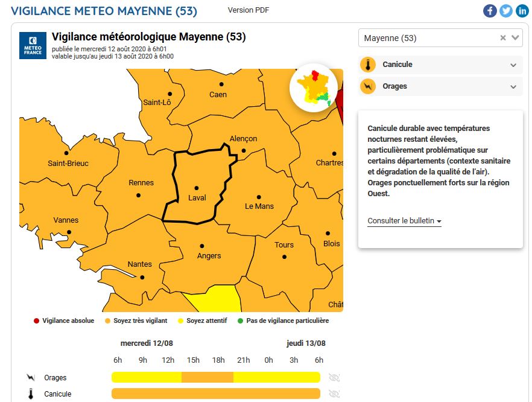
Task: Toggle visibility of Canicule timeline row
Action: tap(334, 394)
